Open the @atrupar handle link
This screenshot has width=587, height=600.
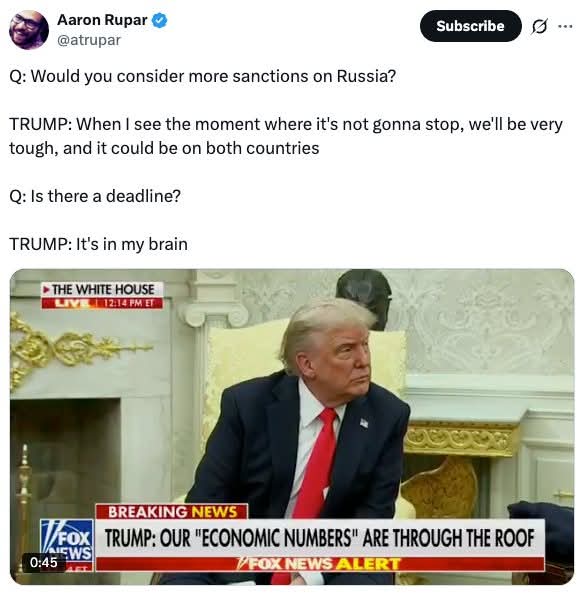(x=89, y=40)
